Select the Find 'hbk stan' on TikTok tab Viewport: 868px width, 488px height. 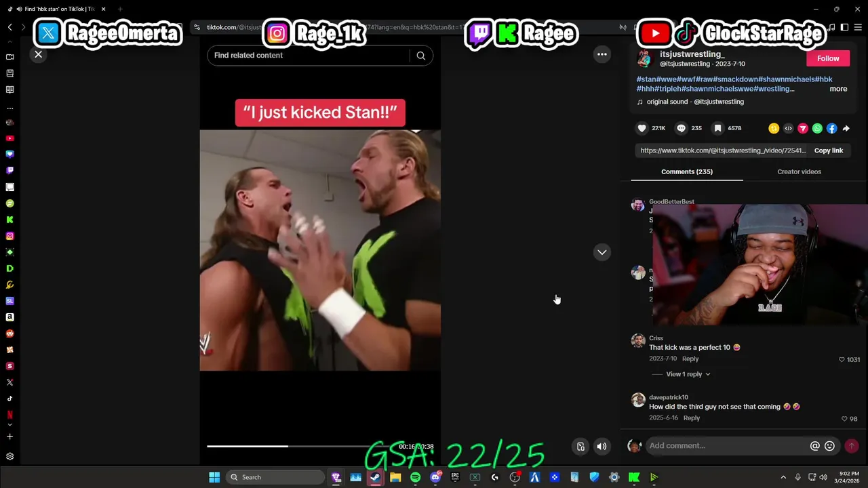[56, 9]
